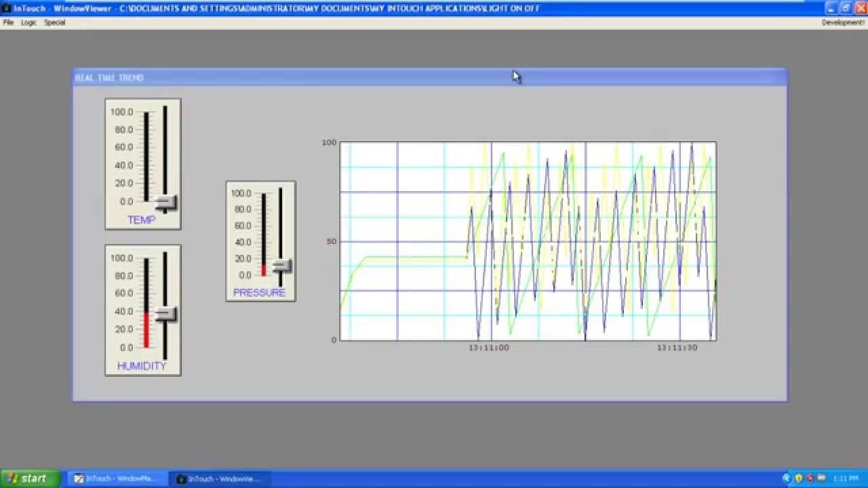Image resolution: width=868 pixels, height=488 pixels.
Task: Click the Development! link in menu bar
Action: 843,22
